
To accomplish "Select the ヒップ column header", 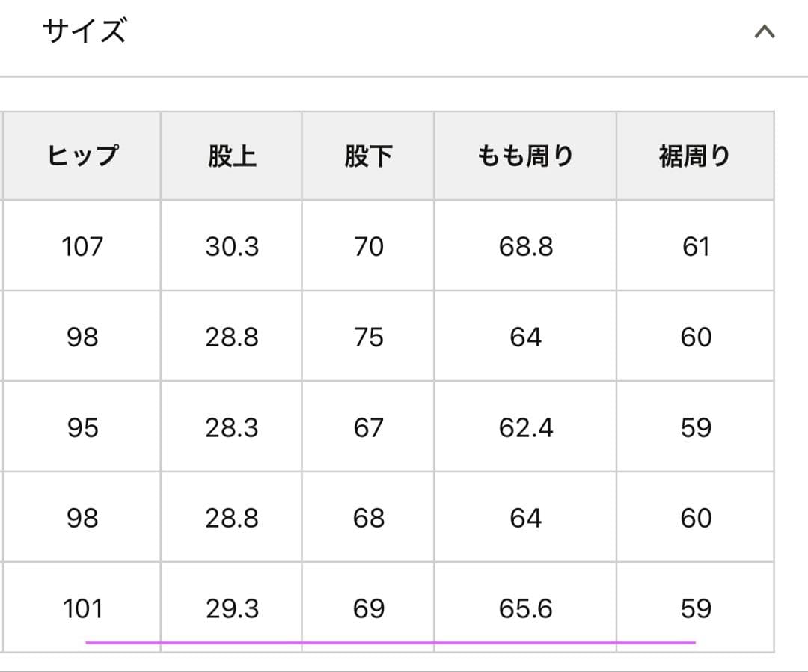I will (82, 155).
